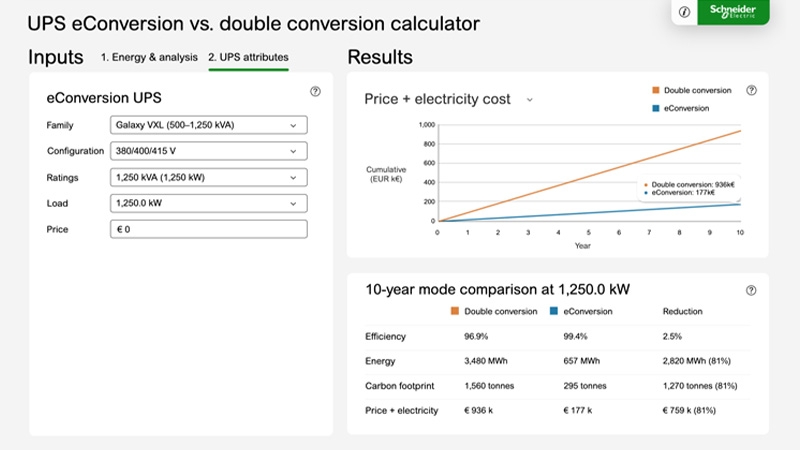The width and height of the screenshot is (800, 450).
Task: Open help icon in the chart panel
Action: [x=751, y=90]
